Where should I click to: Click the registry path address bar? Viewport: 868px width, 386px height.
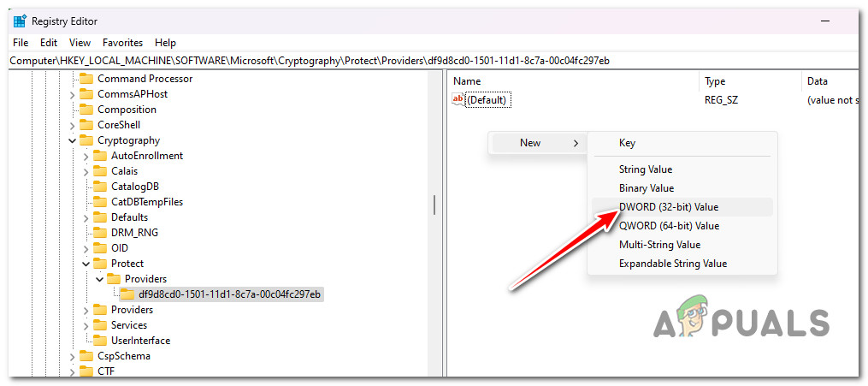pyautogui.click(x=434, y=61)
